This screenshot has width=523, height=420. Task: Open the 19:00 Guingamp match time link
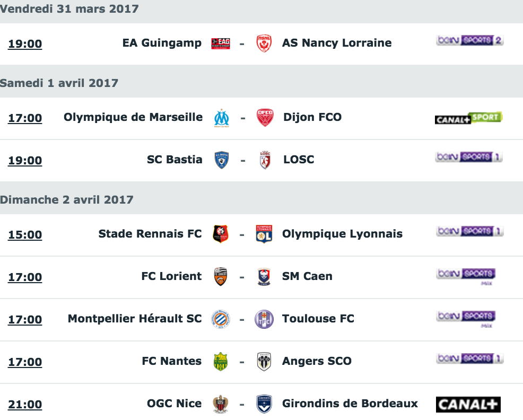coord(25,43)
